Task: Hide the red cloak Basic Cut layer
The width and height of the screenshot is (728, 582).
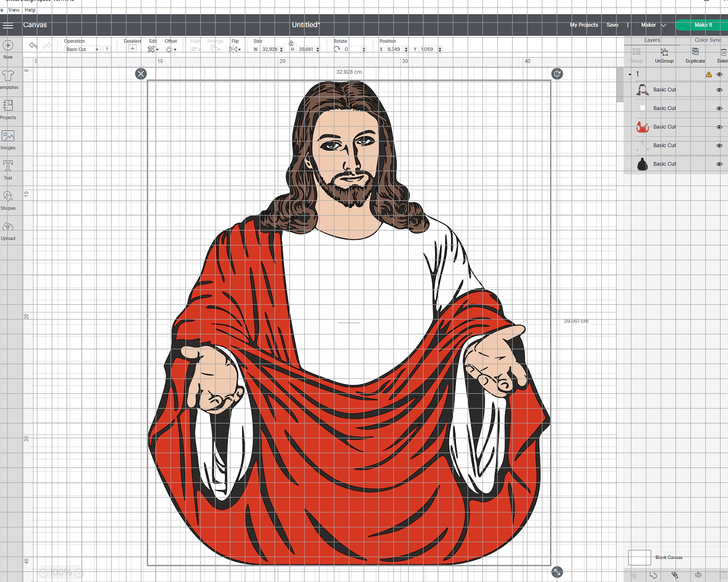Action: click(x=720, y=127)
